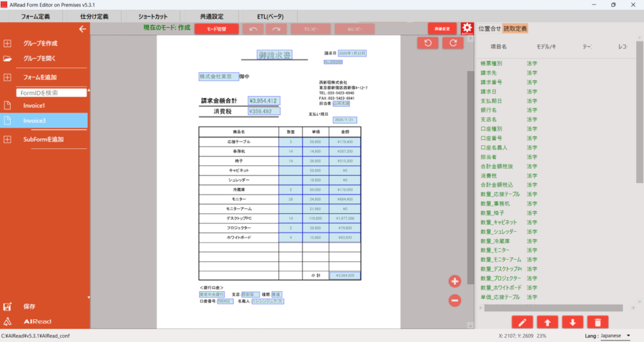Select Invoice1 in the form list
This screenshot has width=644, height=342.
coord(35,106)
